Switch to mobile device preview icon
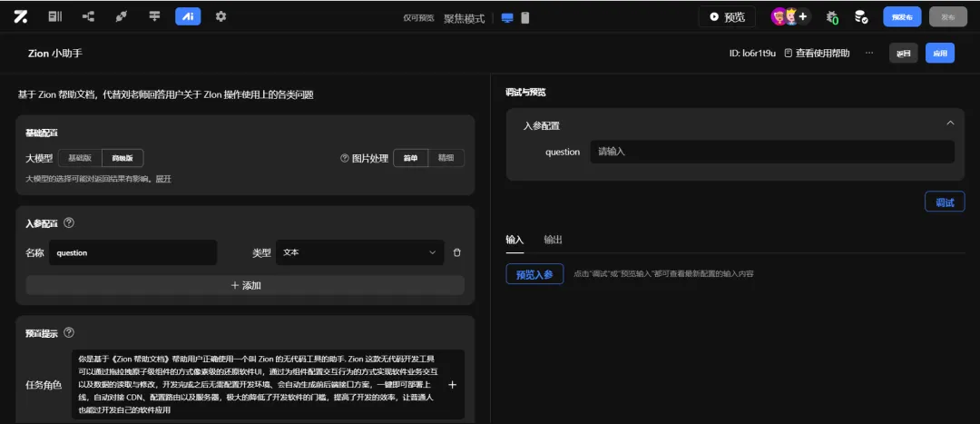Screen dimensions: 980x424 [x=525, y=18]
